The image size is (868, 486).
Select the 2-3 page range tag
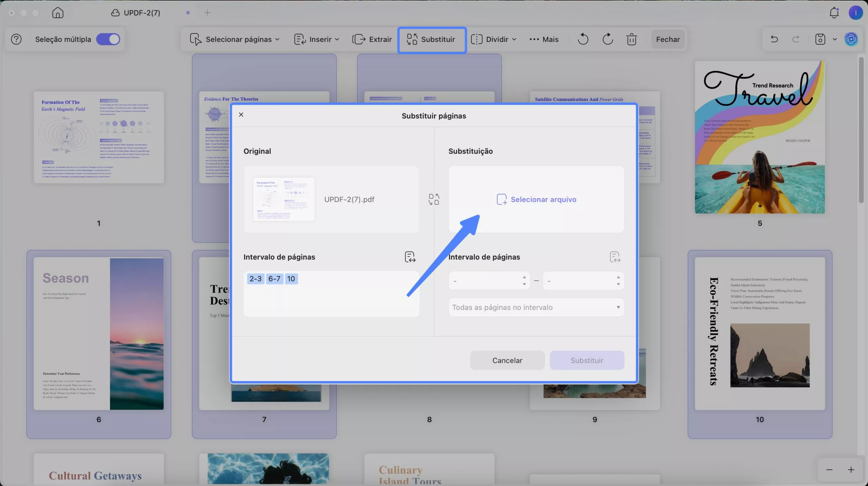coord(256,279)
